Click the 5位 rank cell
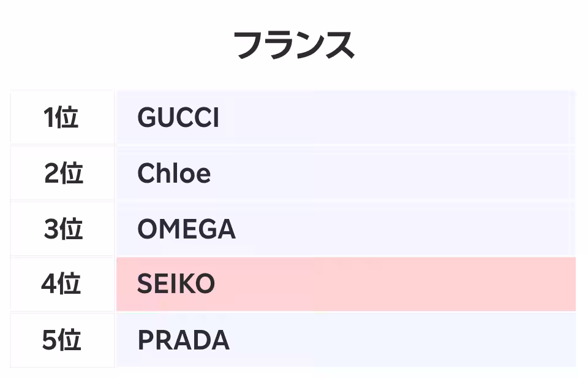The width and height of the screenshot is (588, 379). point(62,340)
